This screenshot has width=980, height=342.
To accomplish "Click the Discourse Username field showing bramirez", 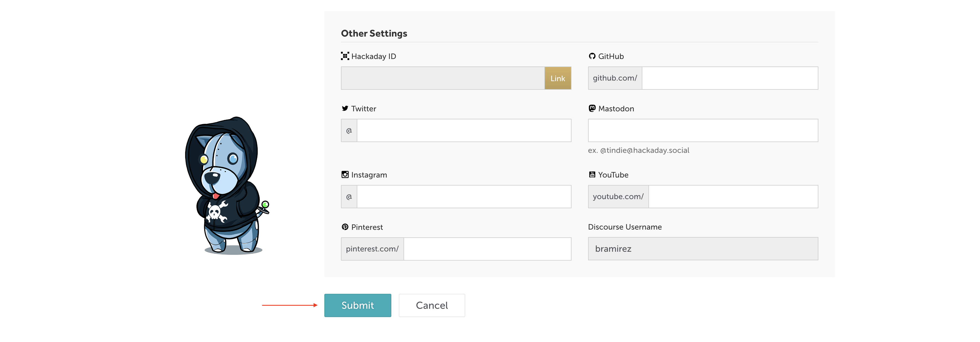I will tap(703, 249).
